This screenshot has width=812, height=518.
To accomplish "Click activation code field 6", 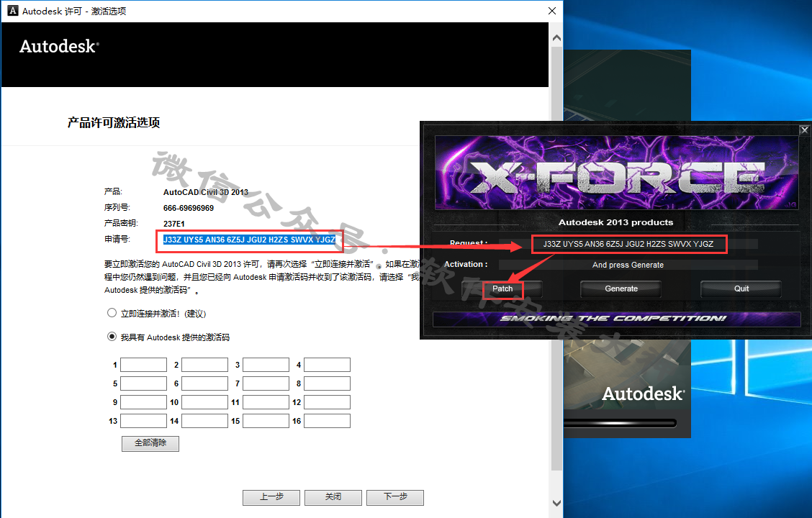I will pyautogui.click(x=204, y=383).
